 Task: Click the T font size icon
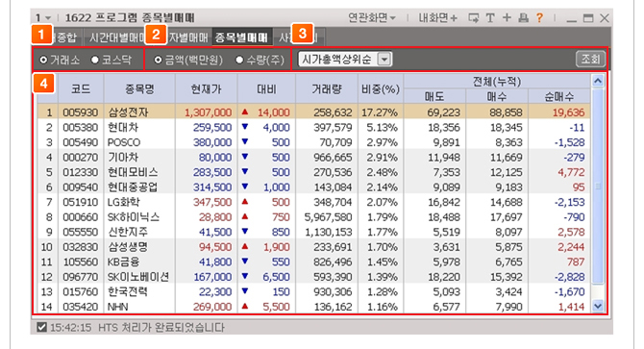click(490, 18)
